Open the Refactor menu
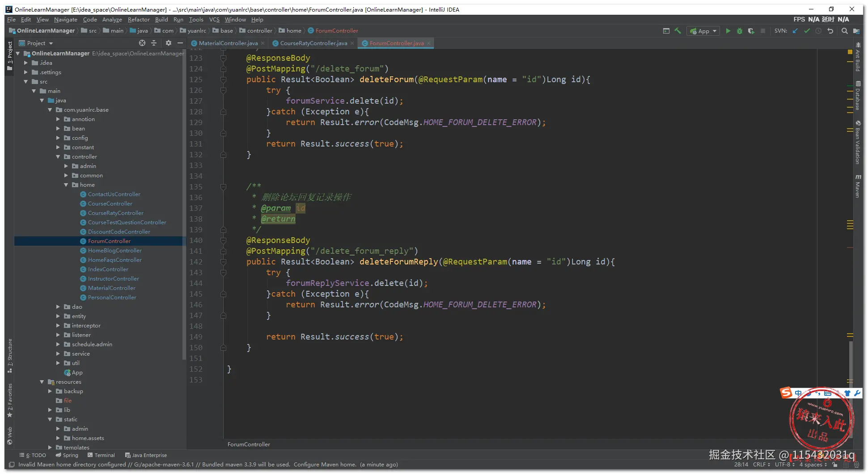The image size is (868, 474). (139, 20)
